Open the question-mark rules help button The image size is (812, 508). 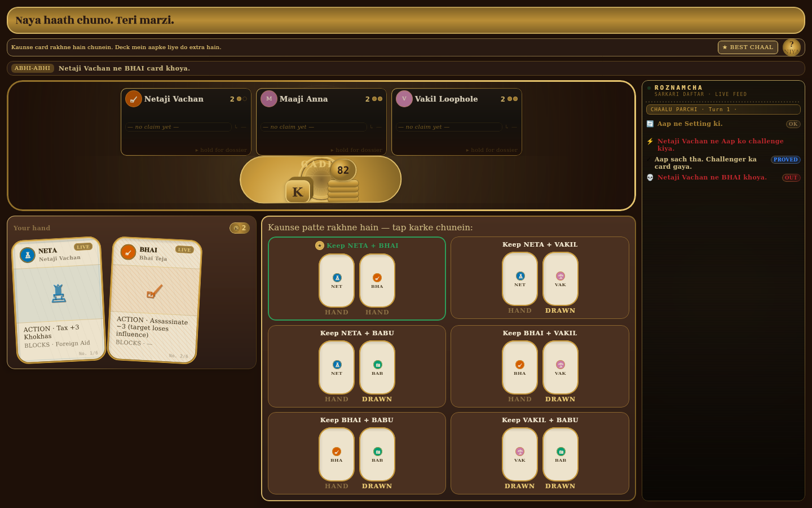792,47
